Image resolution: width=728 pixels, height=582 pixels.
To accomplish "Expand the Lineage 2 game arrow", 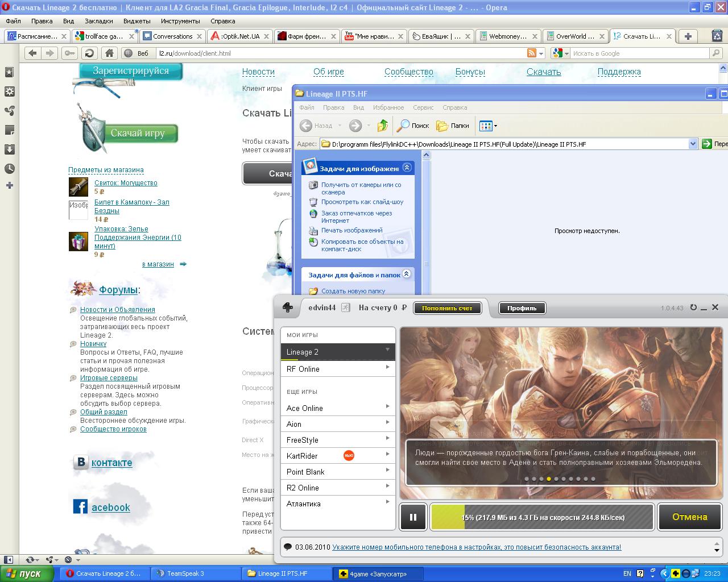I will (387, 350).
